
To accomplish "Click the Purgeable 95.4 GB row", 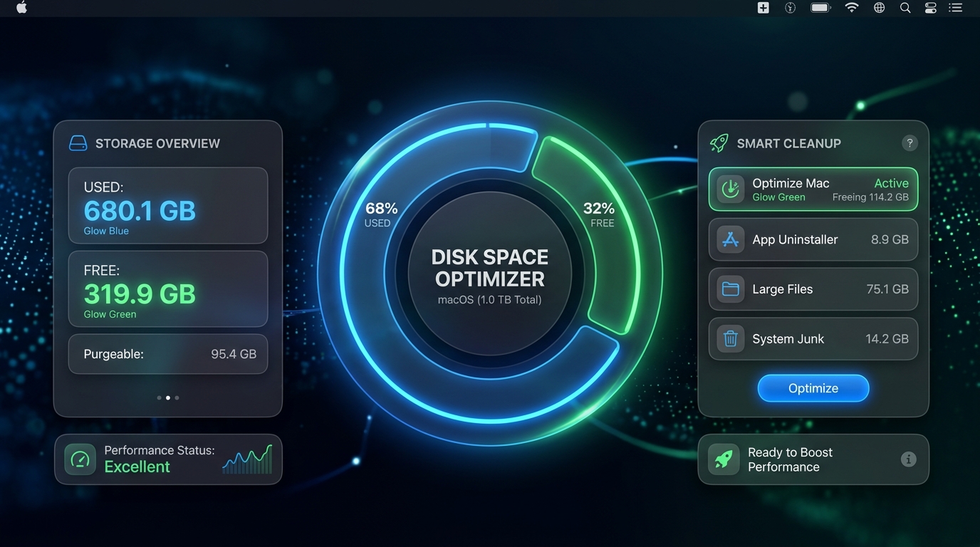I will (x=168, y=354).
